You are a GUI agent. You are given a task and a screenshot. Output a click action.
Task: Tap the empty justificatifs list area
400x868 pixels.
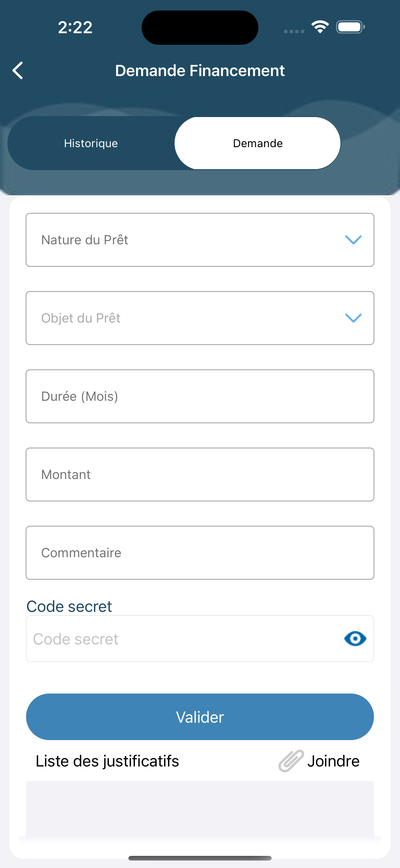click(200, 809)
